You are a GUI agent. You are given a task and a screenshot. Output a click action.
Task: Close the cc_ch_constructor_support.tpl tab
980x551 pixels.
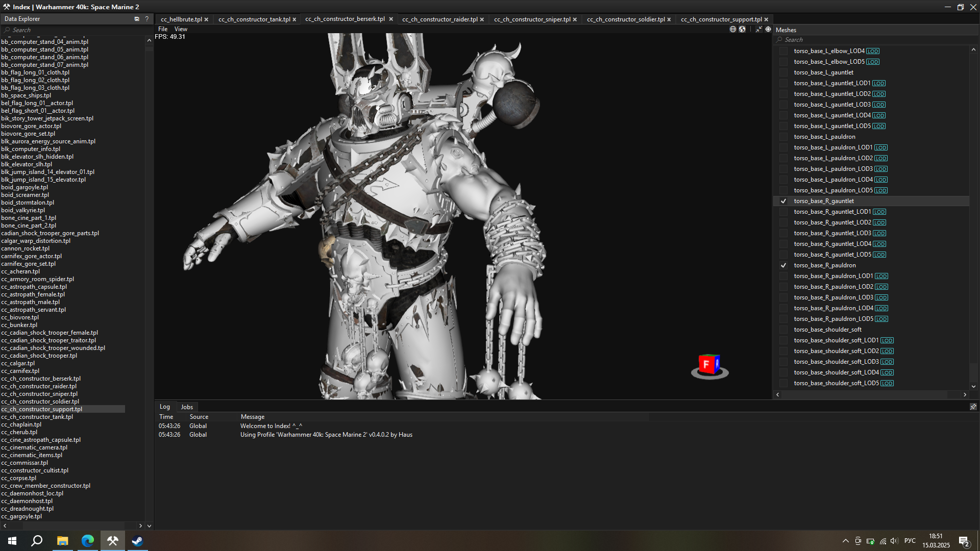(766, 19)
